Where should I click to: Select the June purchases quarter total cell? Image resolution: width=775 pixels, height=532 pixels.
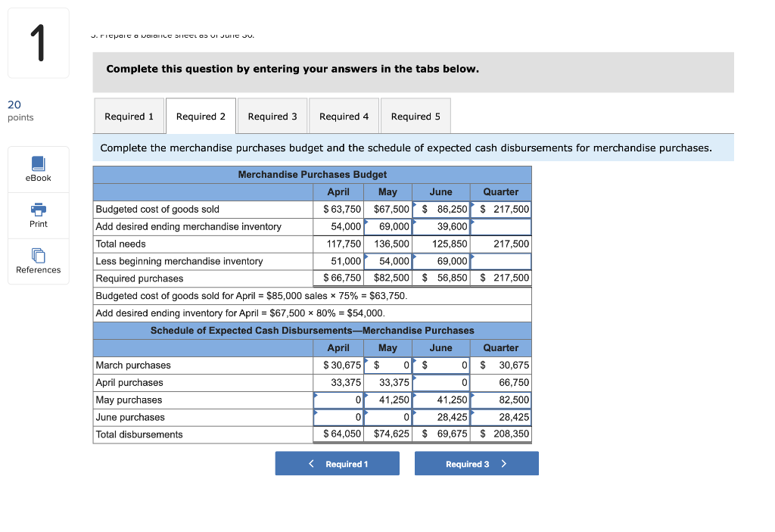[501, 417]
